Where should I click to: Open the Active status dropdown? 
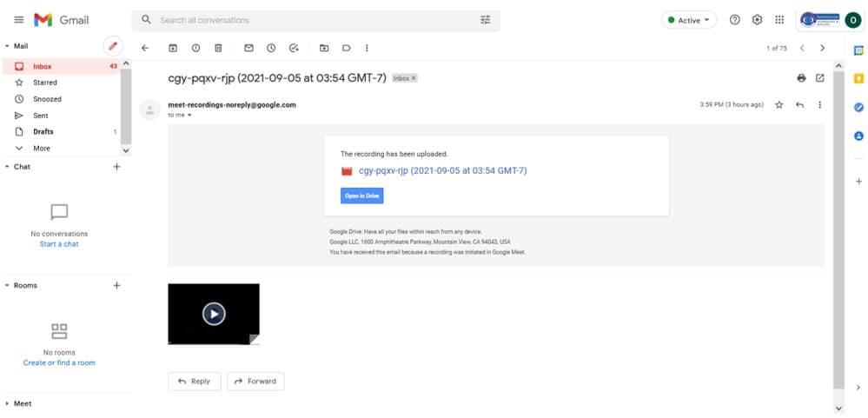point(689,20)
